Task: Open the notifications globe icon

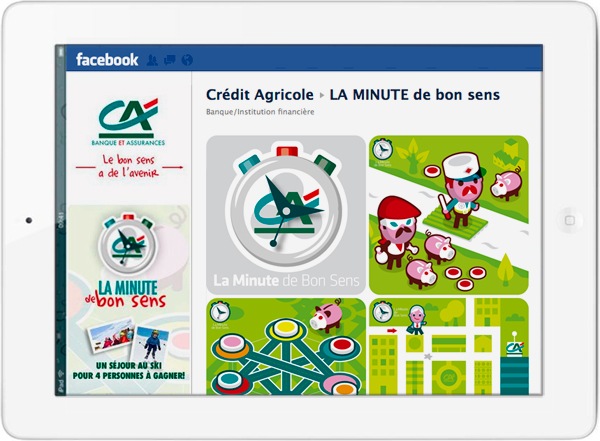Action: click(187, 60)
